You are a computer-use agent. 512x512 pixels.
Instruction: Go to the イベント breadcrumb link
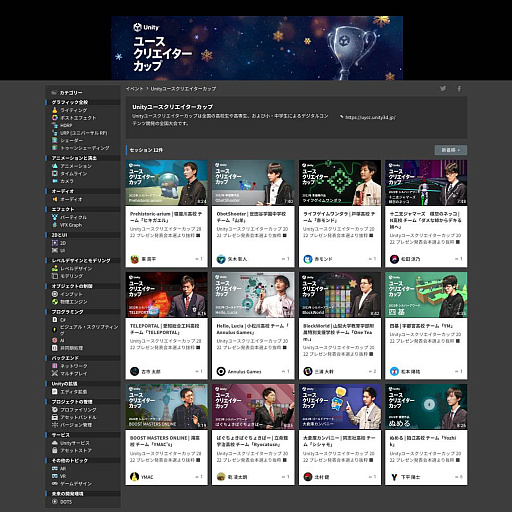(x=134, y=89)
